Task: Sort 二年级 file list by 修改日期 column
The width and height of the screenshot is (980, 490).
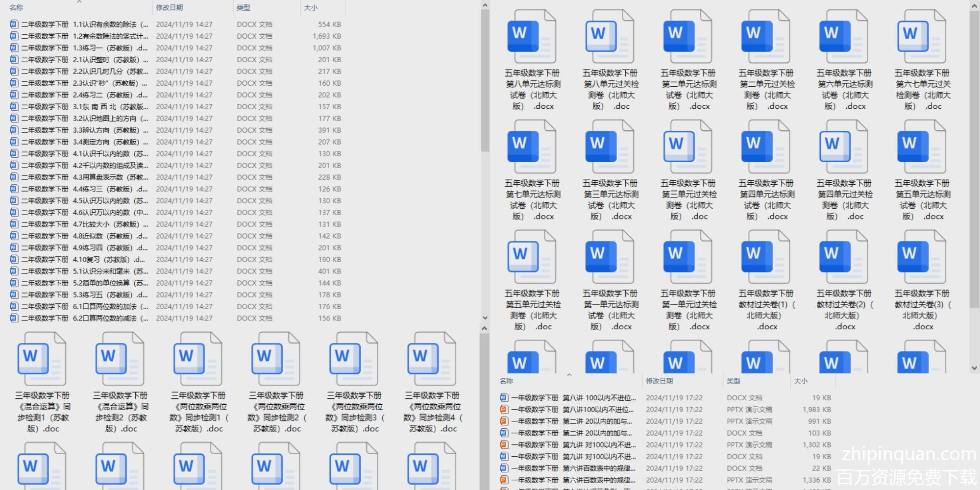Action: [x=170, y=7]
